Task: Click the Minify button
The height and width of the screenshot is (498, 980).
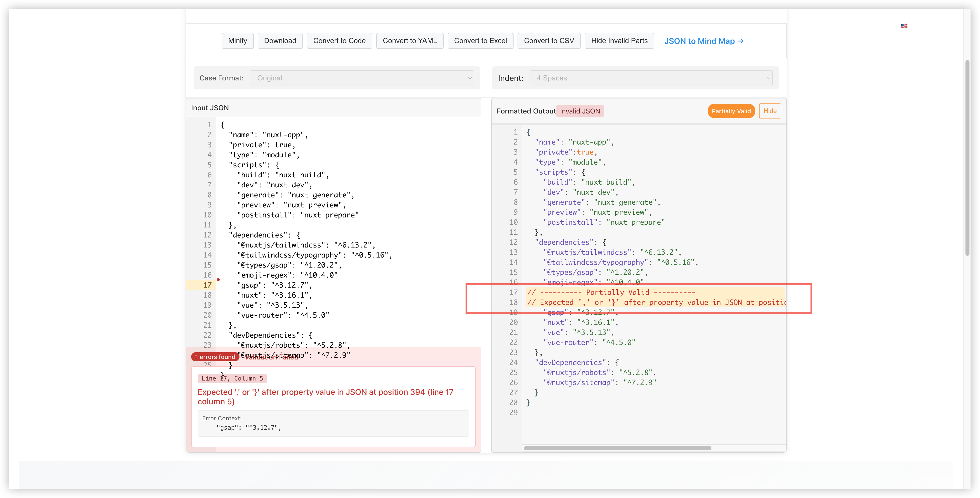Action: pos(237,41)
